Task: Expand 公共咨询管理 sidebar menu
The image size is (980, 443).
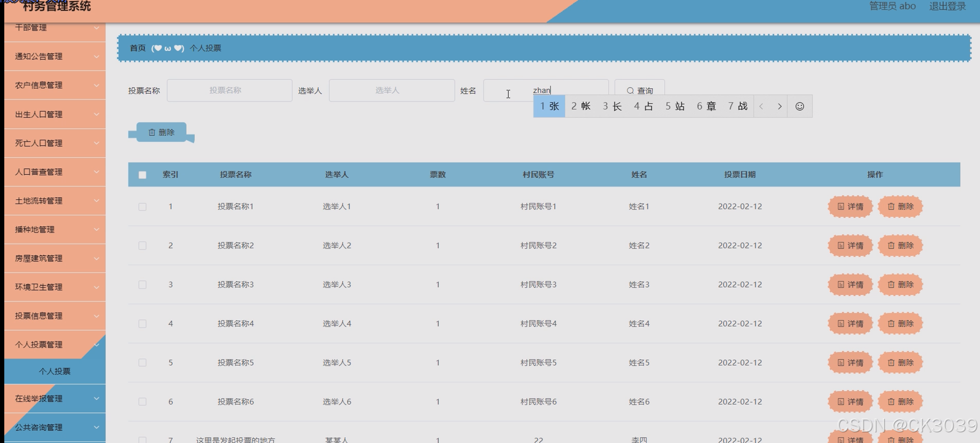Action: tap(55, 427)
